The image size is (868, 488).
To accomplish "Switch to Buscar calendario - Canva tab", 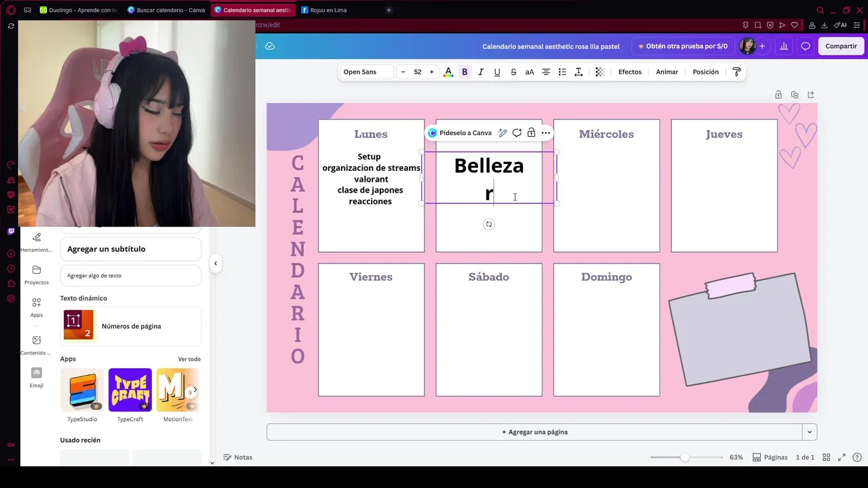I will pyautogui.click(x=166, y=10).
